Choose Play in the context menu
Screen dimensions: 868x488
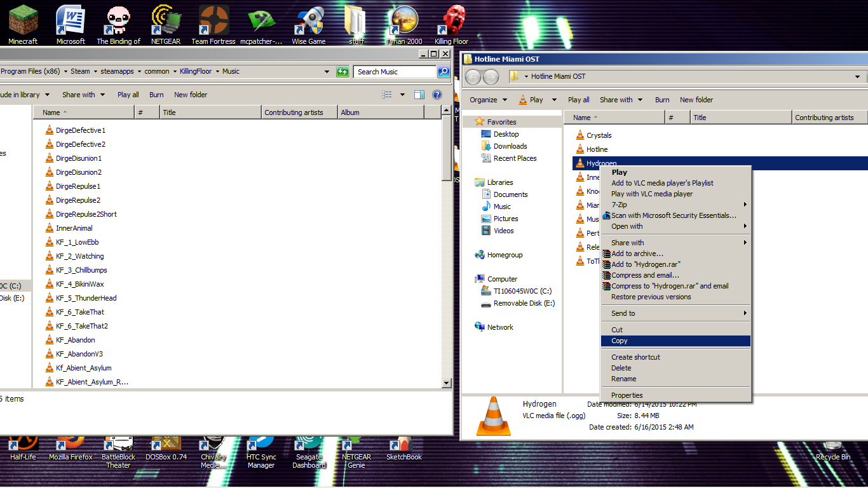point(675,172)
